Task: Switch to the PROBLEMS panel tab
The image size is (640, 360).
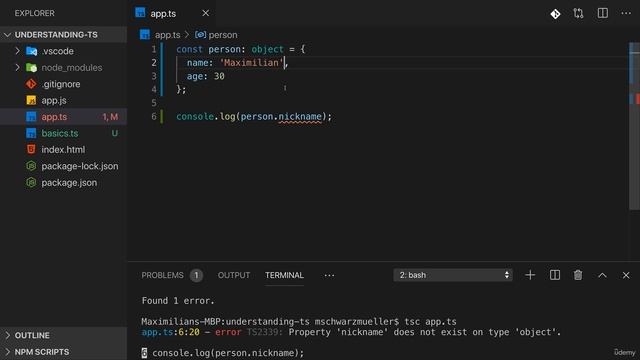Action: click(x=162, y=276)
